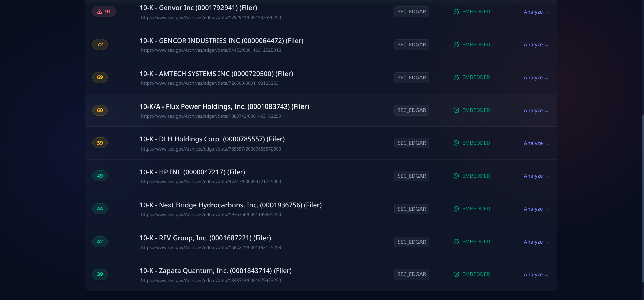Screen dimensions: 644x300
Task: Click the embedded checkmark icon for DLH Holdings
Action: (x=456, y=143)
